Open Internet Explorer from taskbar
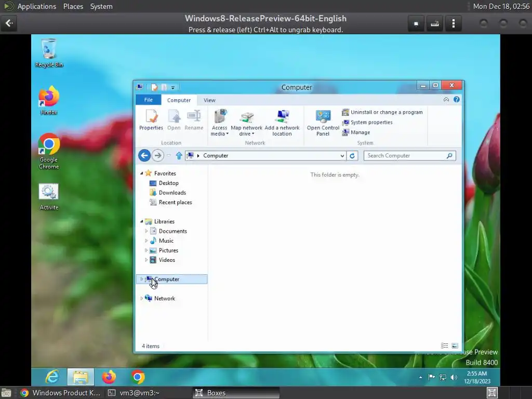This screenshot has width=532, height=399. (x=52, y=377)
